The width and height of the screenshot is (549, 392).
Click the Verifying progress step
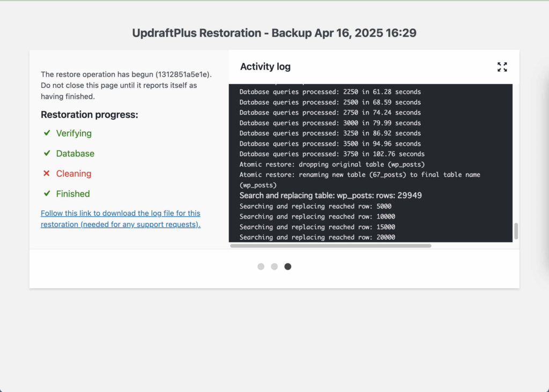74,133
